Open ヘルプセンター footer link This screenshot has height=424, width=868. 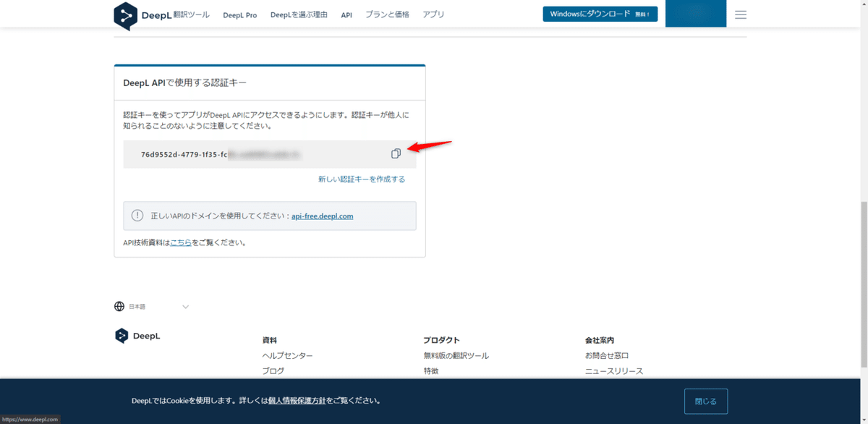[287, 355]
